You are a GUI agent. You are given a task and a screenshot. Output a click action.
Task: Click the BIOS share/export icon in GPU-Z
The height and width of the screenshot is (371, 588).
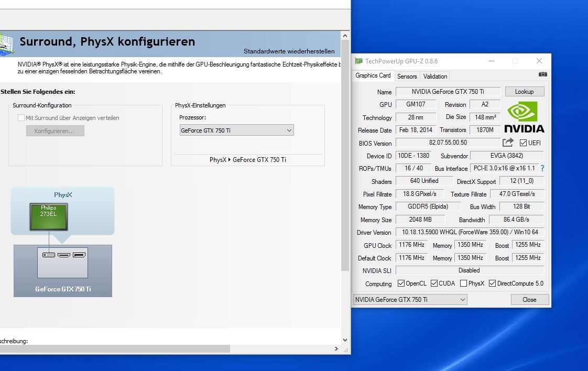(508, 143)
